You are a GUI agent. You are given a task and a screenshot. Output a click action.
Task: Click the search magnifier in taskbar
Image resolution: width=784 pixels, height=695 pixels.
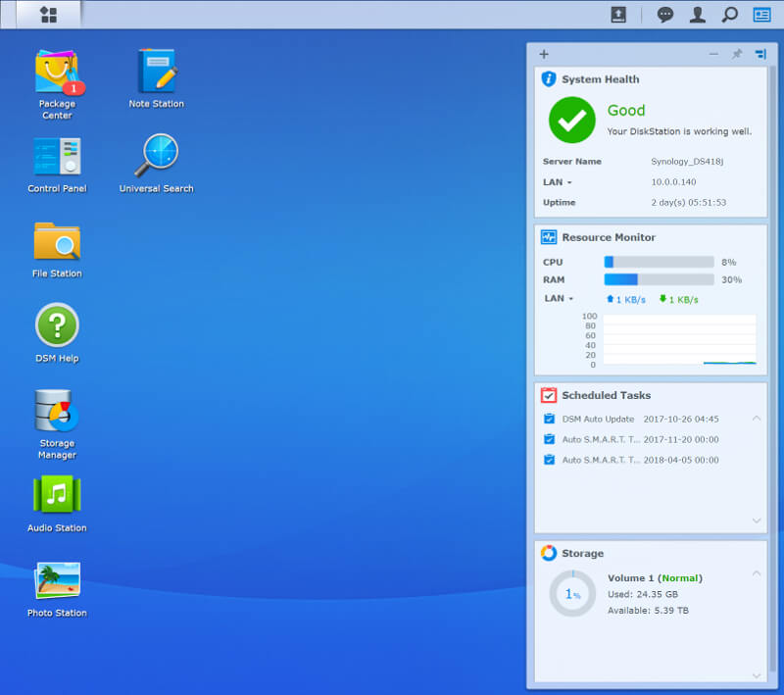pyautogui.click(x=729, y=15)
